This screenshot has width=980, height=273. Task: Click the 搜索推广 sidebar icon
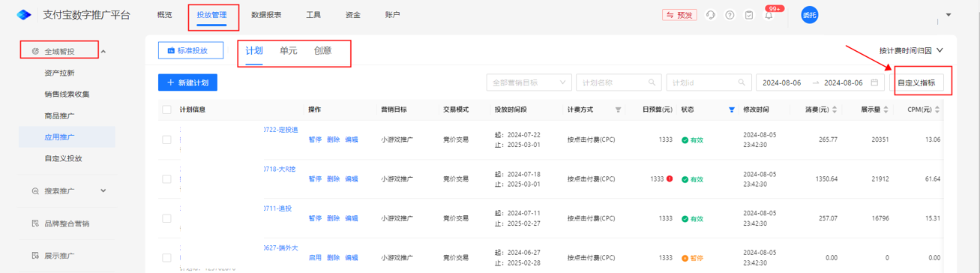tap(35, 191)
